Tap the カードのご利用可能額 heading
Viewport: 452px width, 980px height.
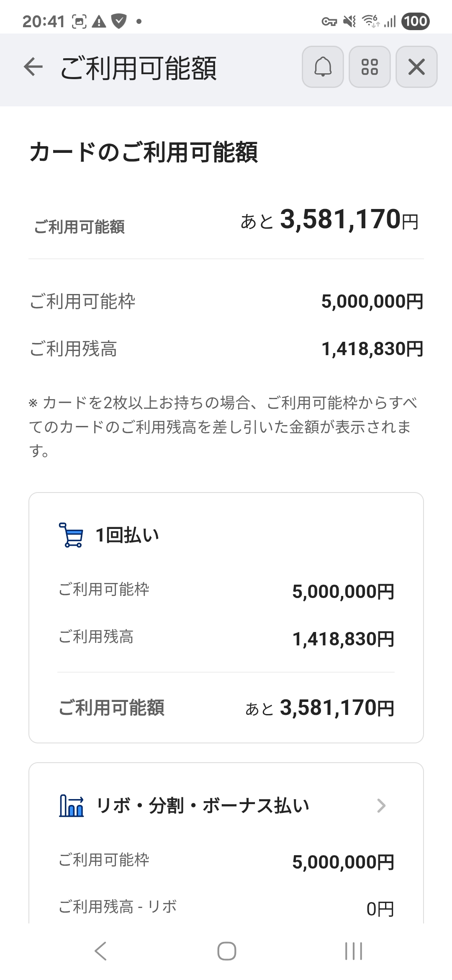point(144,152)
